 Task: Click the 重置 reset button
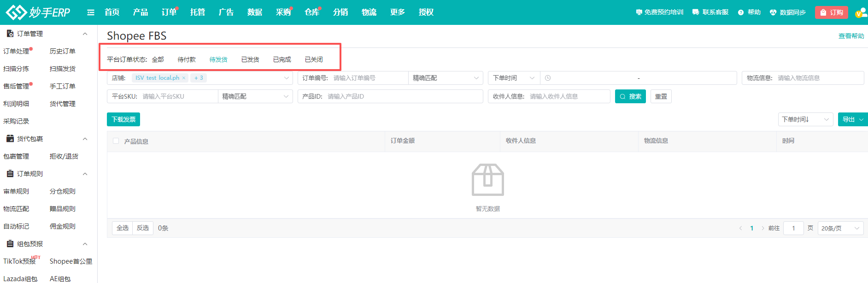661,96
